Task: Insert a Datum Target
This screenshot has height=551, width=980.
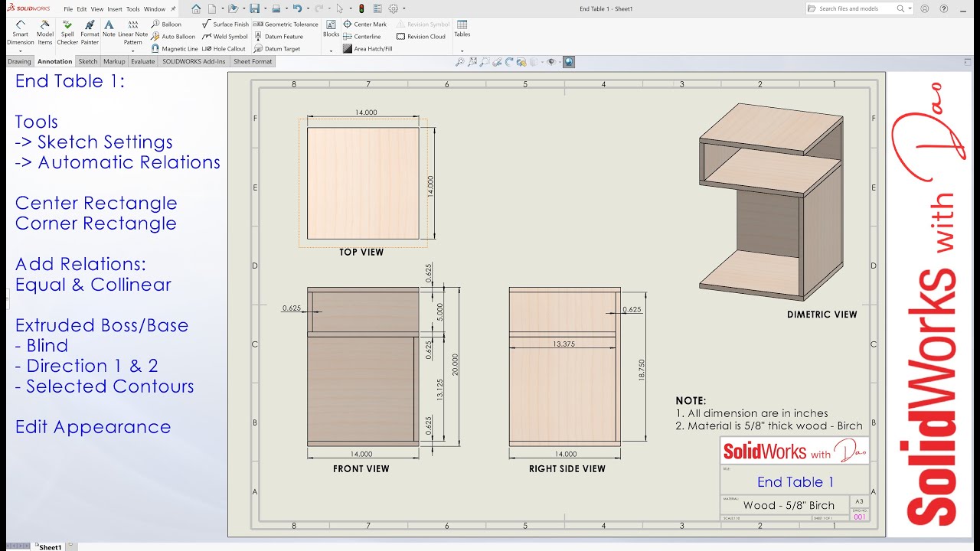Action: coord(276,49)
